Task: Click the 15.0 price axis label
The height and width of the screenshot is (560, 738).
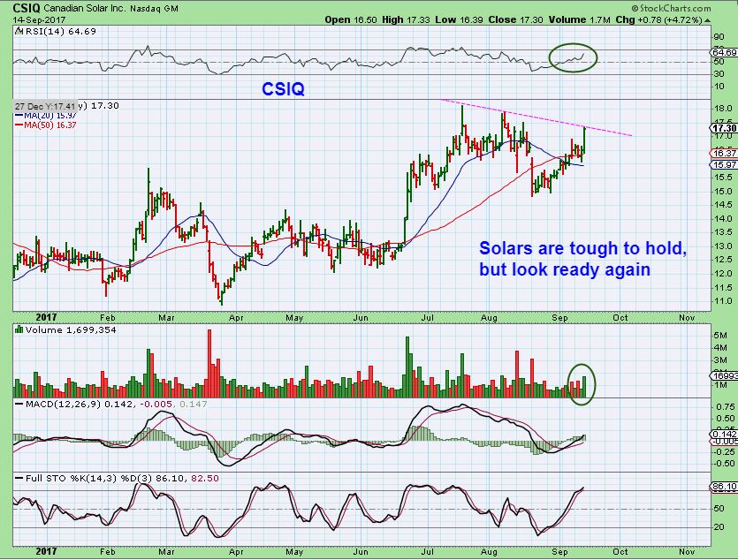Action: tap(722, 192)
